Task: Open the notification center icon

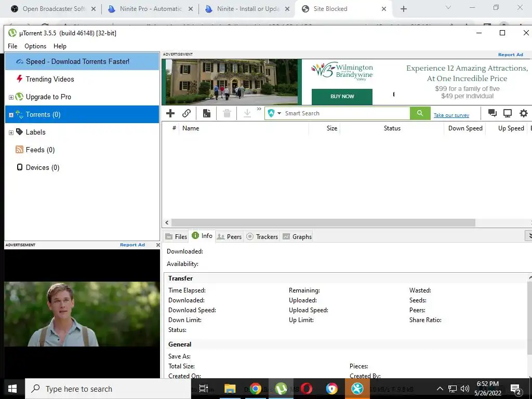Action: (x=515, y=389)
